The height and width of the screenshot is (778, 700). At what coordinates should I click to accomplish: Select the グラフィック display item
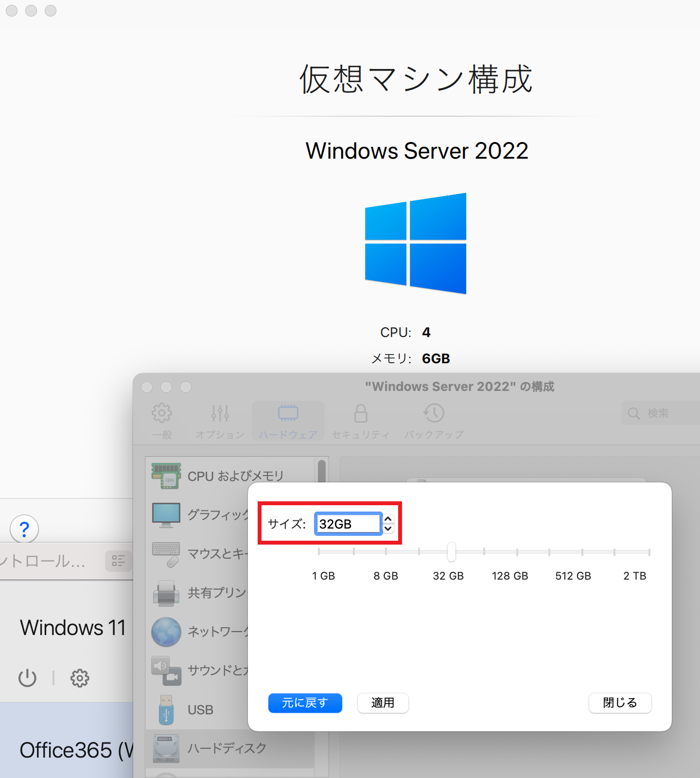tap(197, 515)
